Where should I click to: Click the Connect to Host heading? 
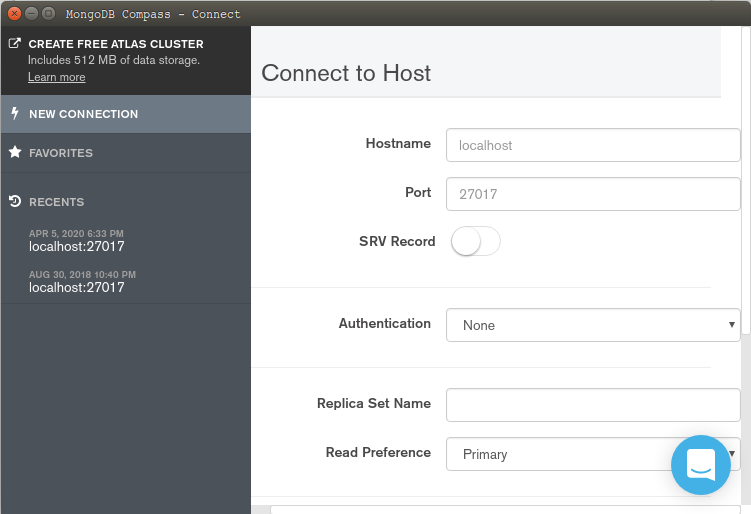pyautogui.click(x=346, y=73)
